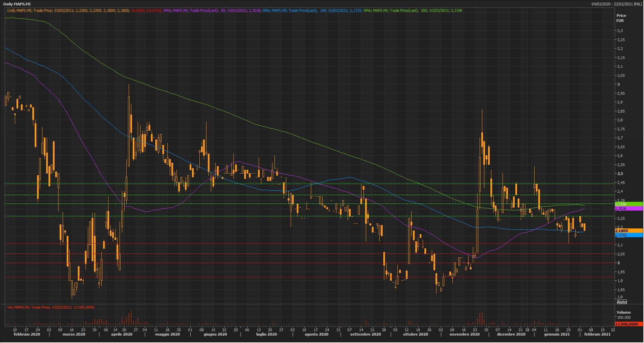Click the Volume axis header
Image resolution: width=644 pixels, height=343 pixels.
click(x=623, y=312)
